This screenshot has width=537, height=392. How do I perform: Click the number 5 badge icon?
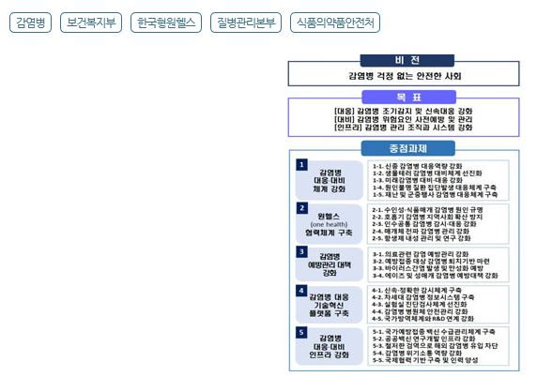[301, 332]
